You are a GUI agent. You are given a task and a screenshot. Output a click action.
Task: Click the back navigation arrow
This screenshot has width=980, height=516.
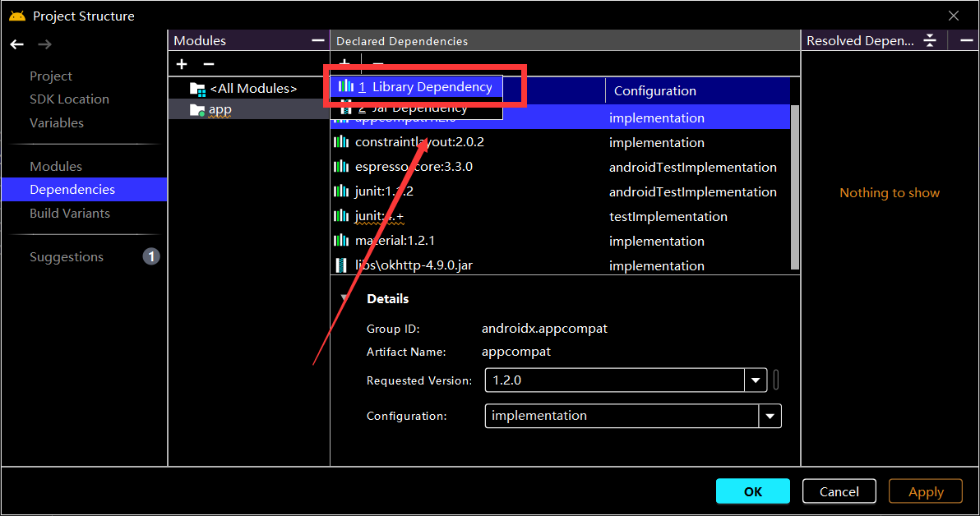(x=17, y=44)
